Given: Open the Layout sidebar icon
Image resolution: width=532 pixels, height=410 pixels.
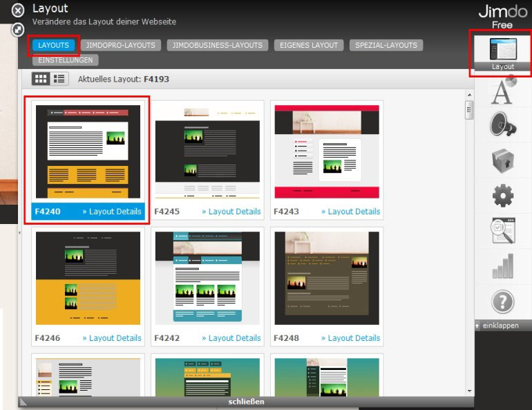Looking at the screenshot, I should [x=503, y=53].
